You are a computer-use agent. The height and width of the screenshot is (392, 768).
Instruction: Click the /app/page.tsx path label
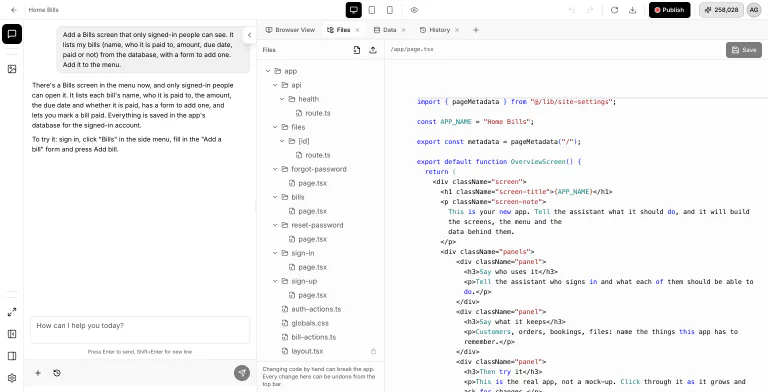point(412,49)
